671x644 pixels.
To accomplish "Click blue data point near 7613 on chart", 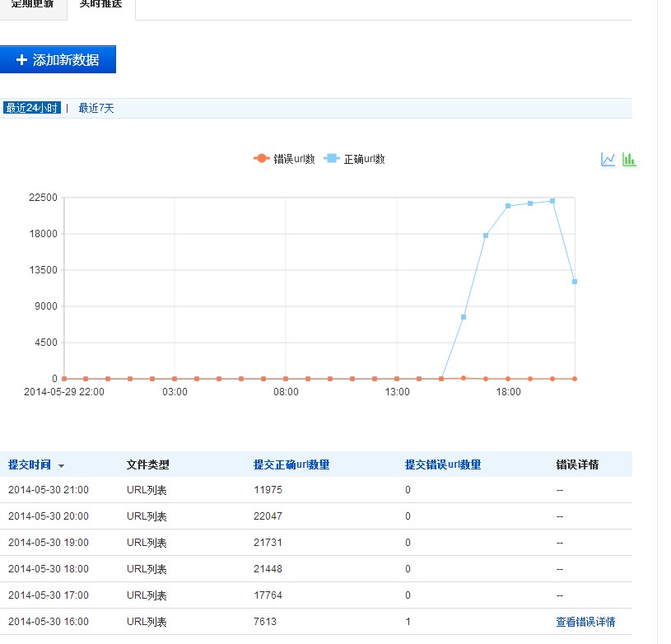I will coord(464,317).
